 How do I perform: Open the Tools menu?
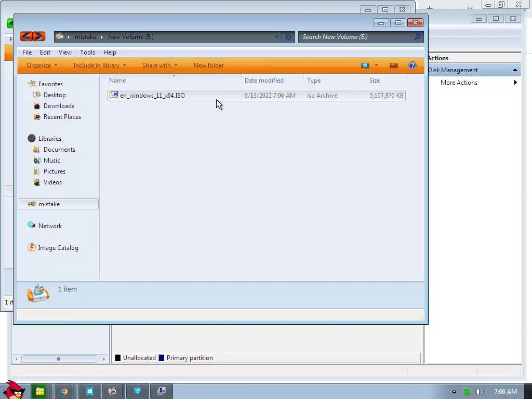click(87, 52)
